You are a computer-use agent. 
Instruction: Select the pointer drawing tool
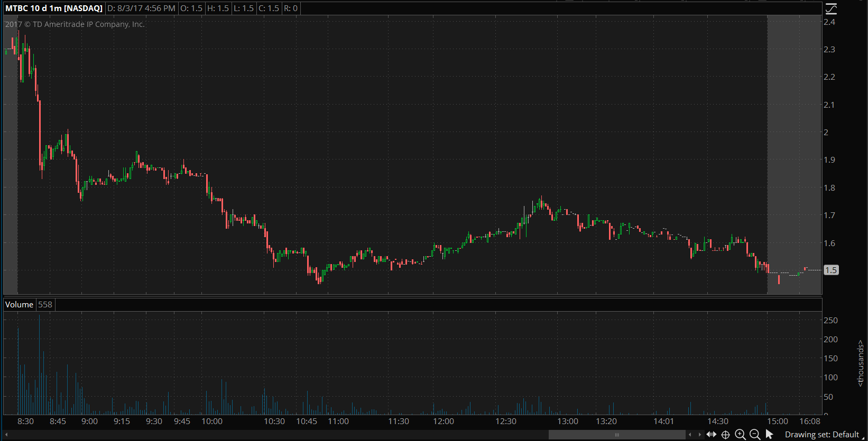[769, 435]
